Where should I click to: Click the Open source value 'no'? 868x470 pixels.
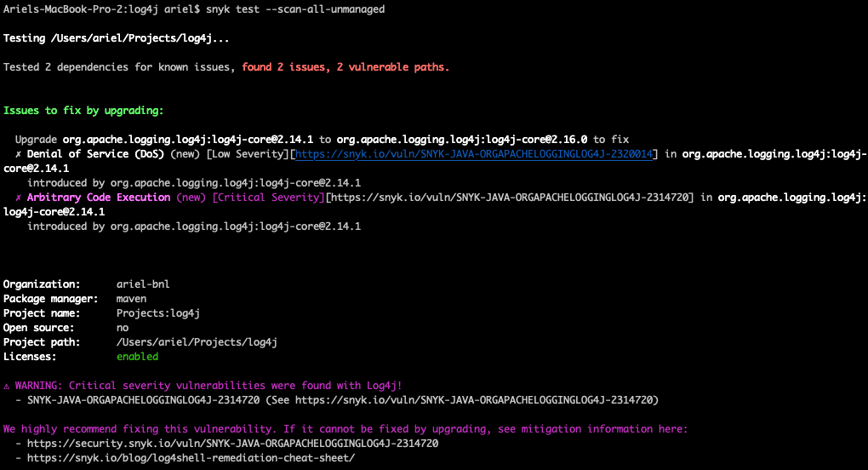point(123,327)
